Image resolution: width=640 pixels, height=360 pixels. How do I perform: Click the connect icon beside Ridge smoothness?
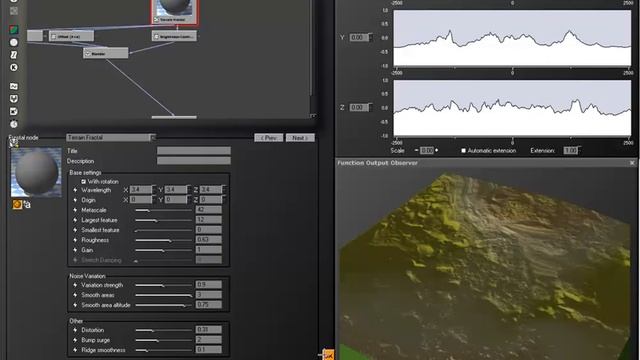pos(75,350)
